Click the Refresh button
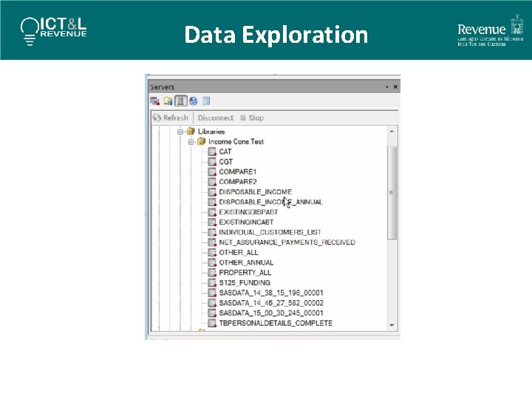 point(171,117)
